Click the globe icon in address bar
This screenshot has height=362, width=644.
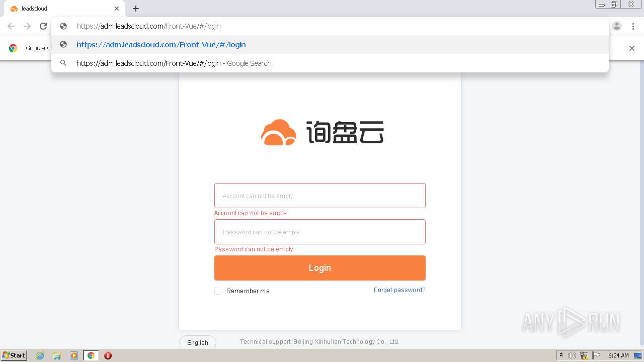63,26
